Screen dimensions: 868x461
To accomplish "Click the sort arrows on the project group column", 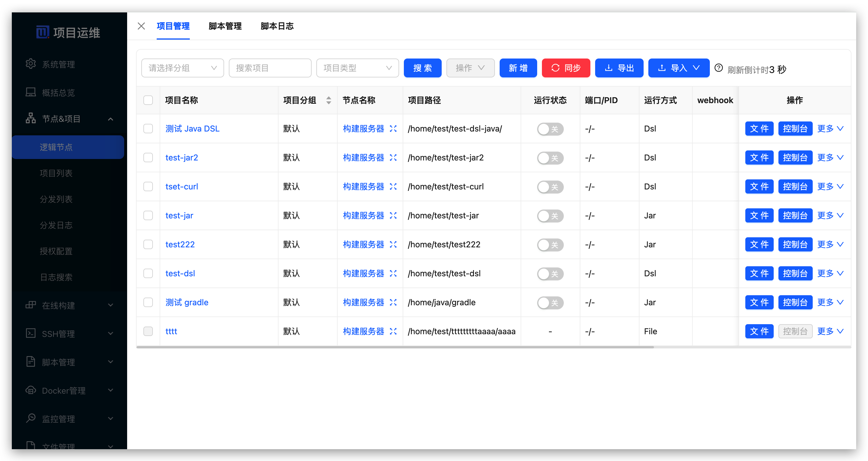I will pos(328,100).
